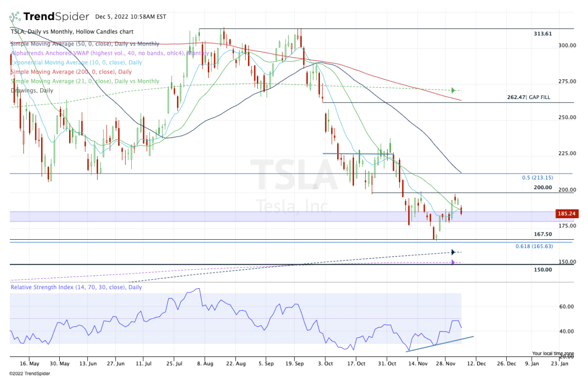
Task: Select the Exponential Moving Average 10 legend entry
Action: [76, 62]
